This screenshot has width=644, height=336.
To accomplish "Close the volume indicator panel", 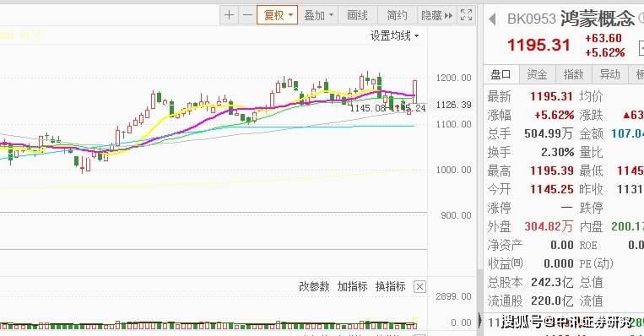I will tap(419, 287).
